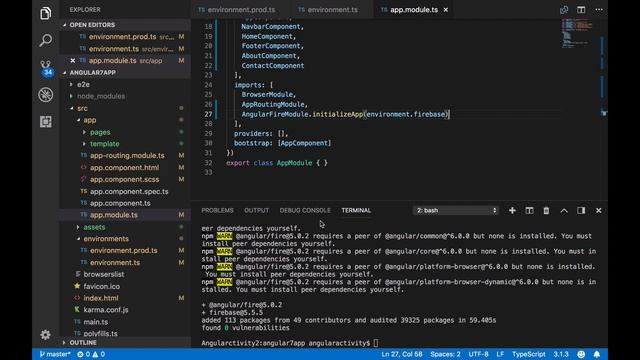The height and width of the screenshot is (360, 640).
Task: Change language mode TypeScript
Action: point(529,354)
